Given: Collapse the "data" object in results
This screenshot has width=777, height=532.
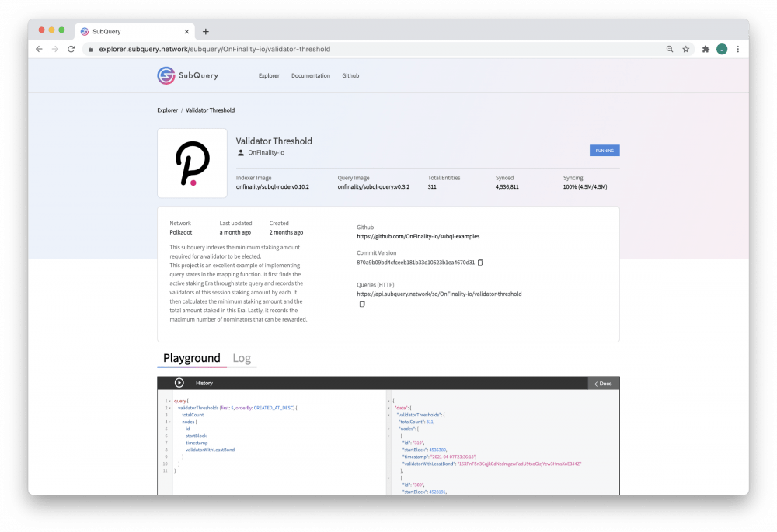Looking at the screenshot, I should coord(389,409).
